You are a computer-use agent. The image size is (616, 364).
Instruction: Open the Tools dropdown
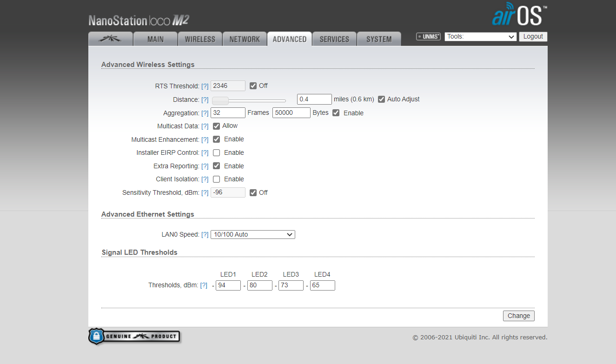point(481,37)
